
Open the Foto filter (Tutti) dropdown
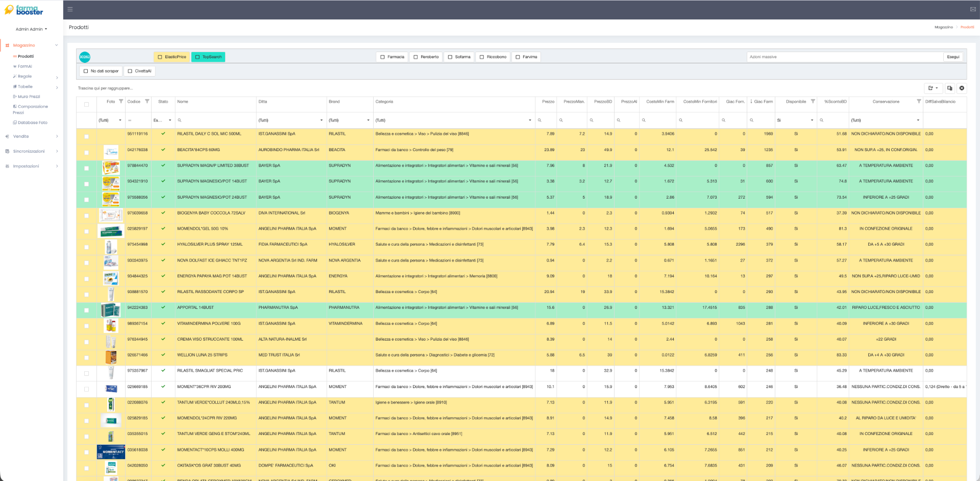click(x=120, y=121)
